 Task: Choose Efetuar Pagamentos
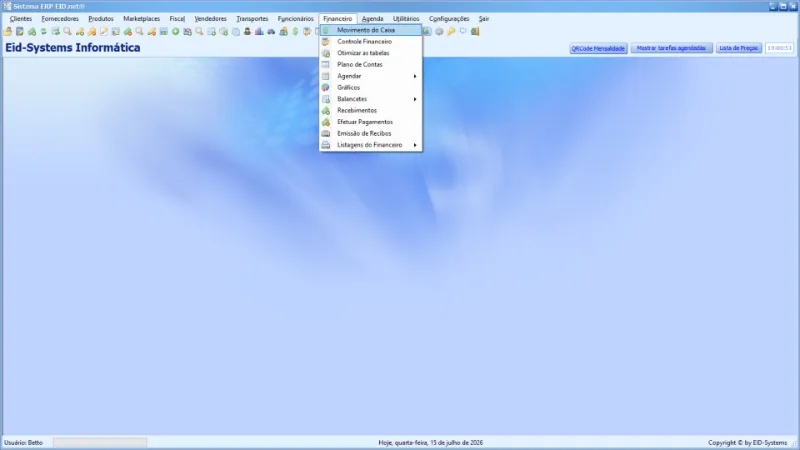pos(371,122)
